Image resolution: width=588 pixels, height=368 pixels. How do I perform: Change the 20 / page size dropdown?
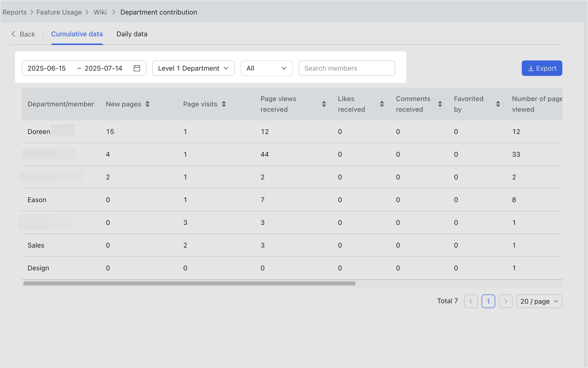coord(539,301)
